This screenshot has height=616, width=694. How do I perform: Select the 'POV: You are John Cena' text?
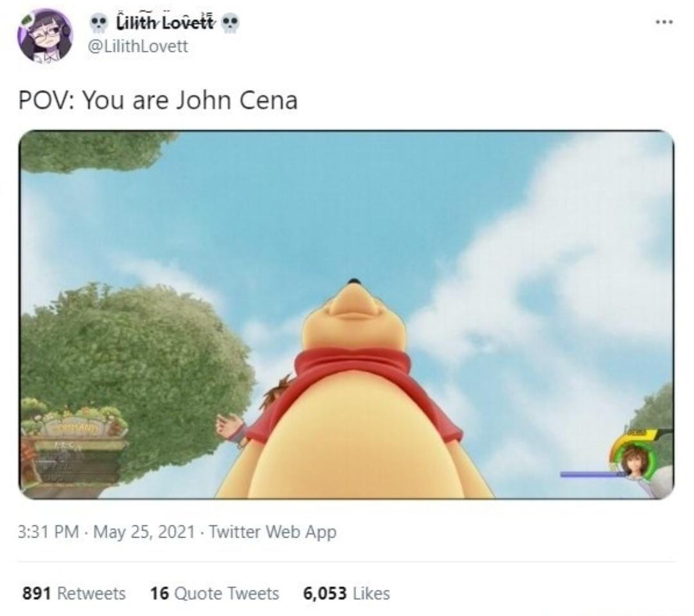click(x=158, y=100)
